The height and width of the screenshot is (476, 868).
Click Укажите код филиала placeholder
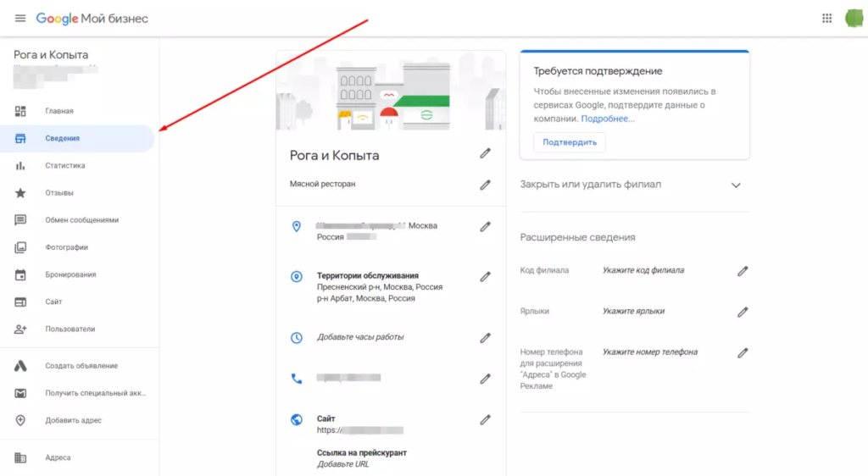point(643,270)
